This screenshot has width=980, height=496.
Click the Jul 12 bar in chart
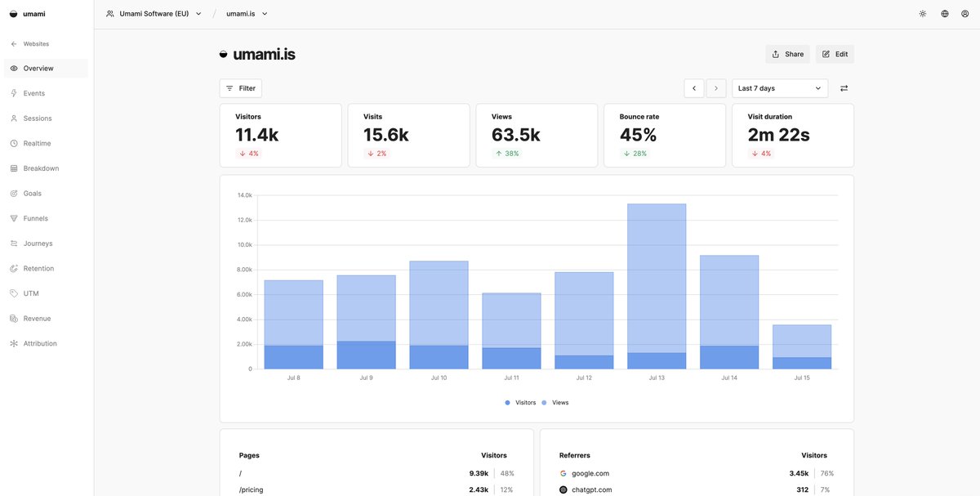click(x=584, y=320)
